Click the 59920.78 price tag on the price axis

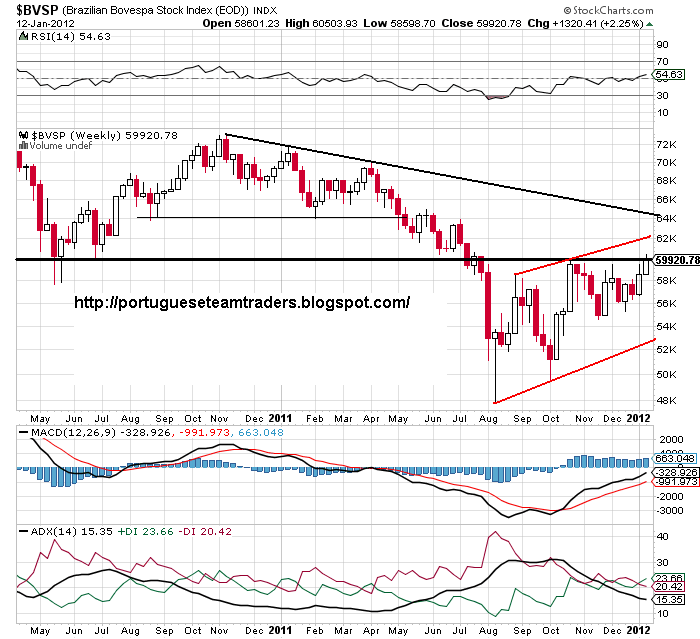coord(676,260)
